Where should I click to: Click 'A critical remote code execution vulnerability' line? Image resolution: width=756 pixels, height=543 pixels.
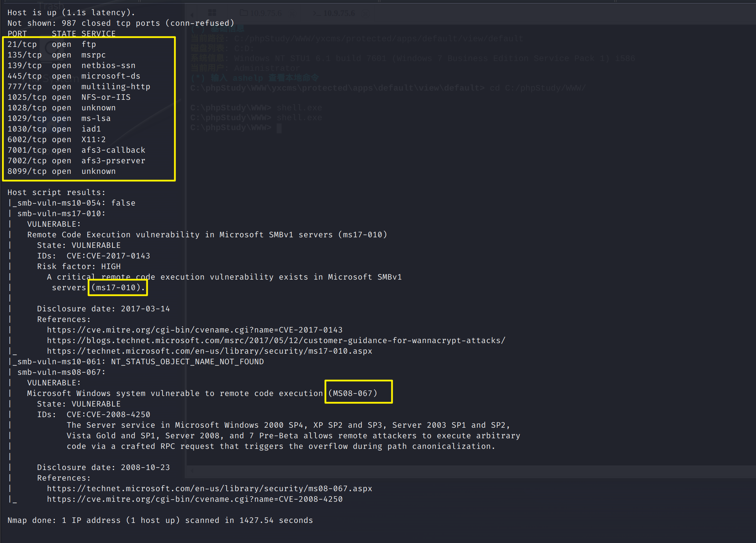pyautogui.click(x=225, y=277)
